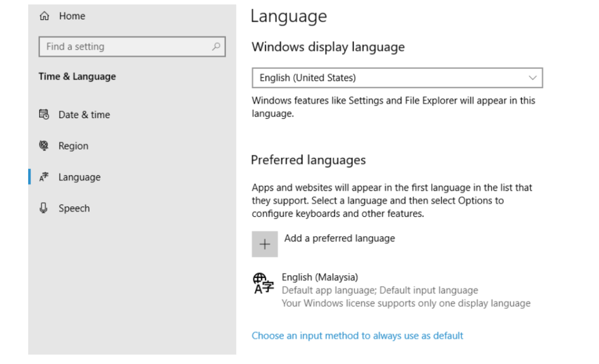This screenshot has height=364, width=599.
Task: Open the Home settings label
Action: click(x=72, y=16)
